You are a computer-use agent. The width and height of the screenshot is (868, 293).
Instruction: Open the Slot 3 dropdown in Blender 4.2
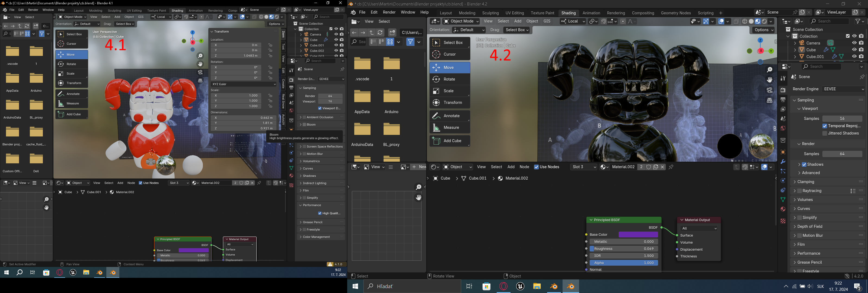coord(584,167)
